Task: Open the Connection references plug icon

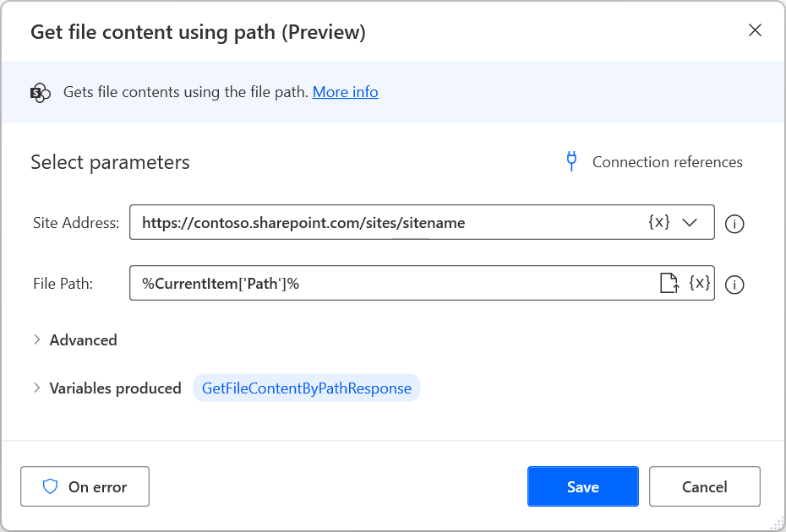Action: 572,161
